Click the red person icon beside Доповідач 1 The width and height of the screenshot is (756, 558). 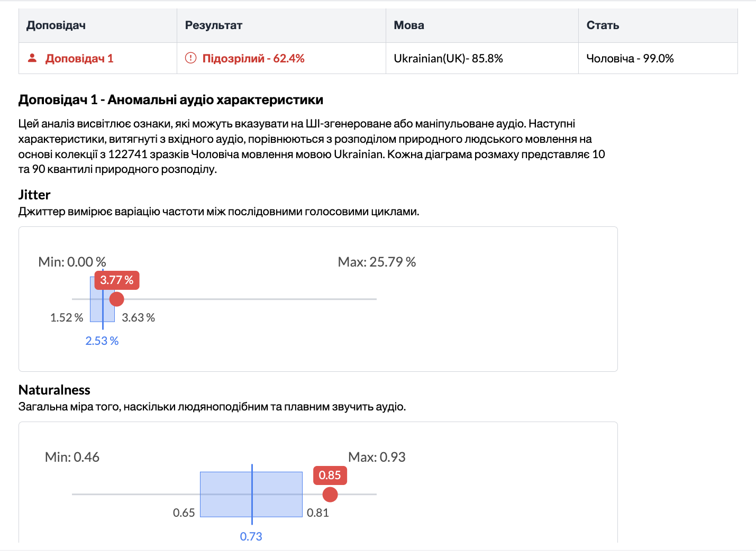coord(32,58)
